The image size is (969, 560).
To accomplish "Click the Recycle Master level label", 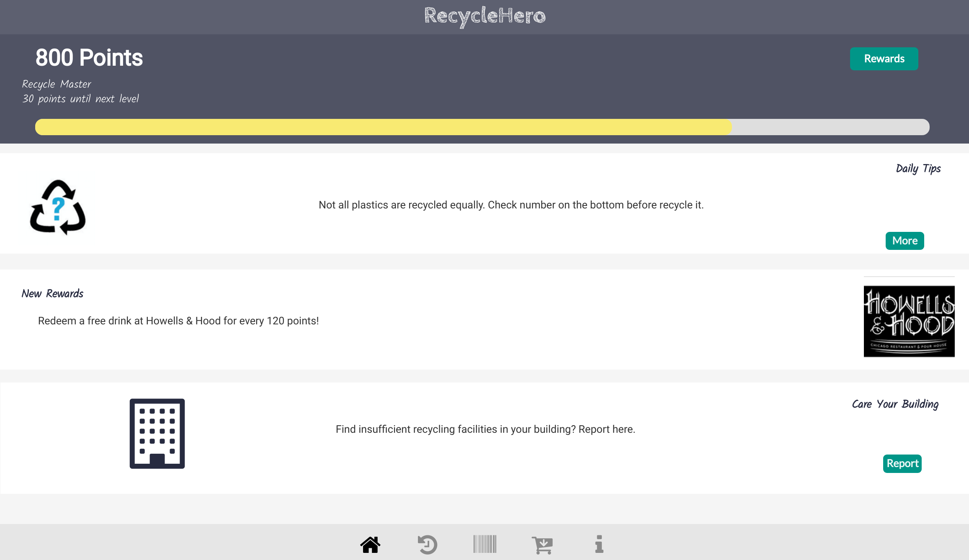I will tap(57, 84).
